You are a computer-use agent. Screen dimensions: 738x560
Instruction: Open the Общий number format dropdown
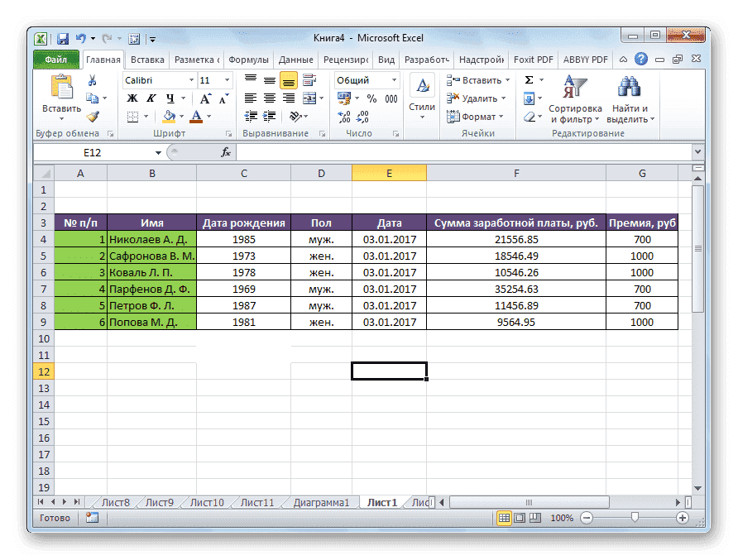393,80
